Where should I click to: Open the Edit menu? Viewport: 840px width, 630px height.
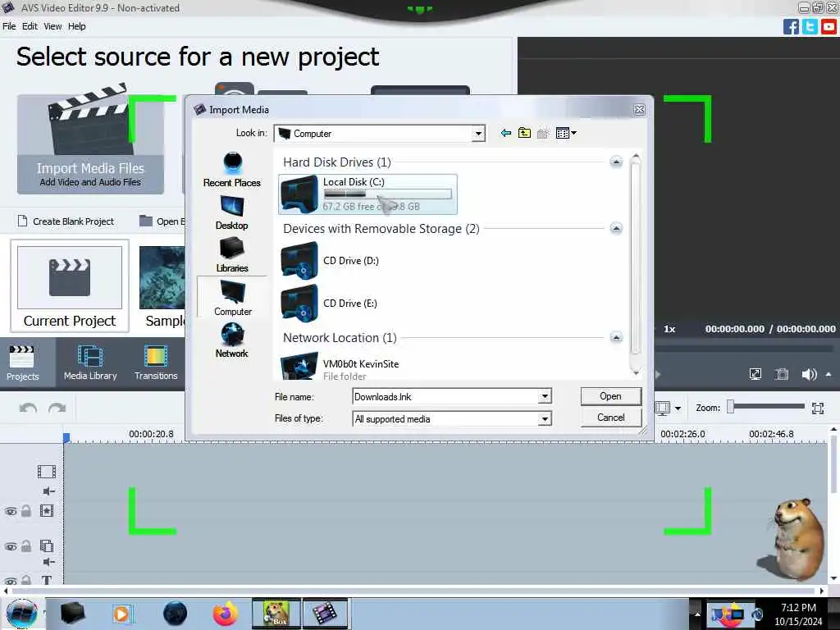(30, 26)
